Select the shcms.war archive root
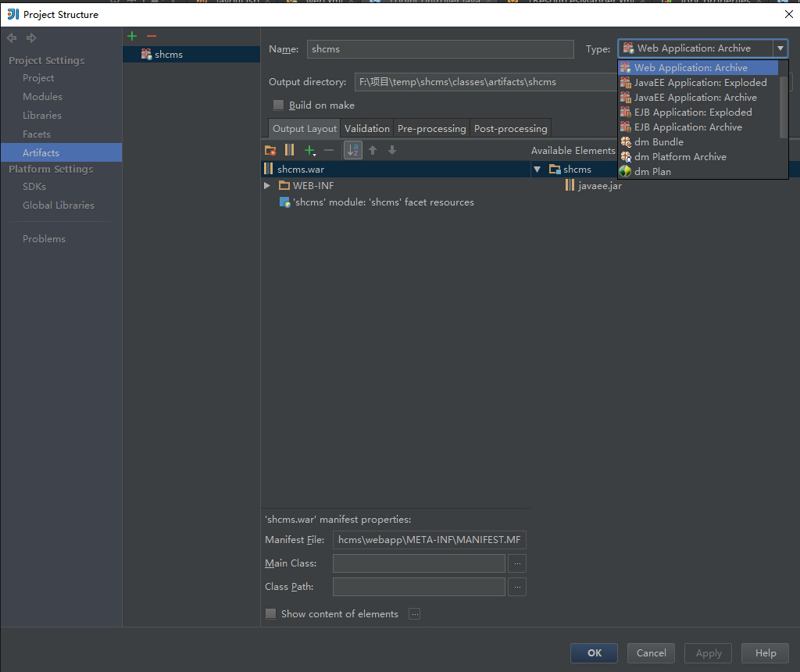Viewport: 800px width, 672px height. 396,169
